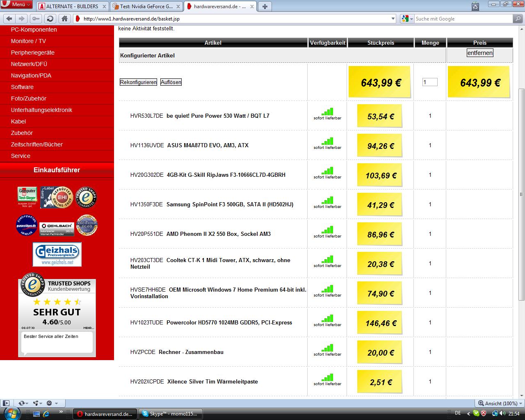Open the volume tray icon
Viewport: 525px width, 420px height.
click(x=503, y=413)
